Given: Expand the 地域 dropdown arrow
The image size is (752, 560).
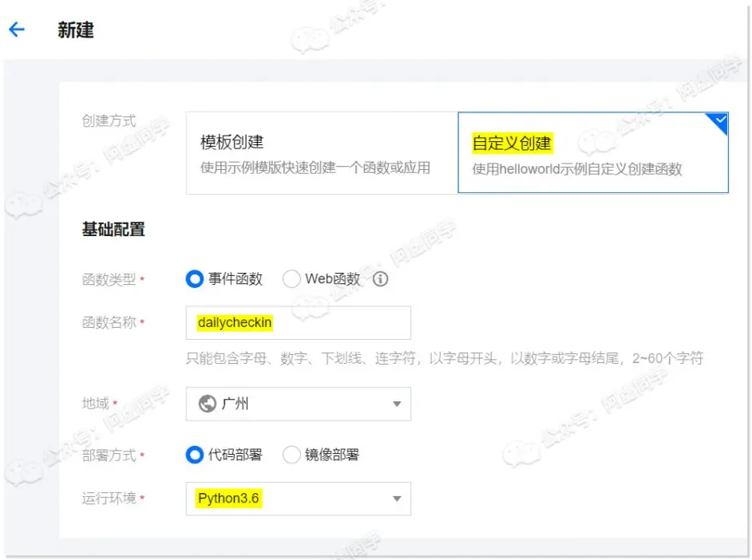Looking at the screenshot, I should click(x=397, y=404).
